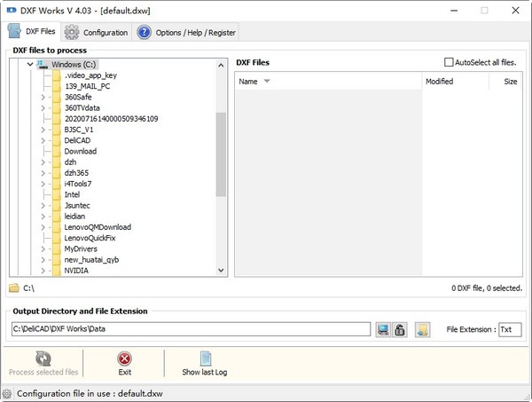This screenshot has height=402, width=532.
Task: Collapse the Windows (C:) drive node
Action: (30, 65)
